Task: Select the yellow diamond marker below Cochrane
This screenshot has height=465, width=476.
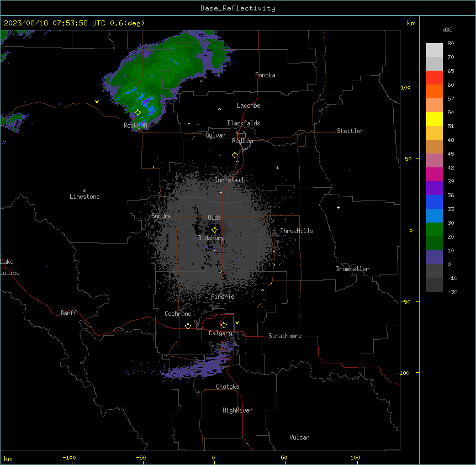Action: pos(188,326)
